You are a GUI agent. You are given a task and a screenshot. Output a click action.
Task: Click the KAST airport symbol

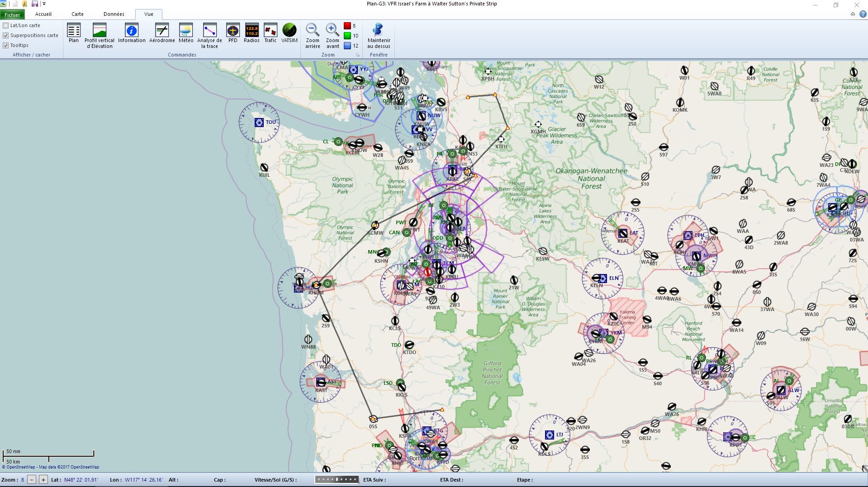[x=321, y=382]
